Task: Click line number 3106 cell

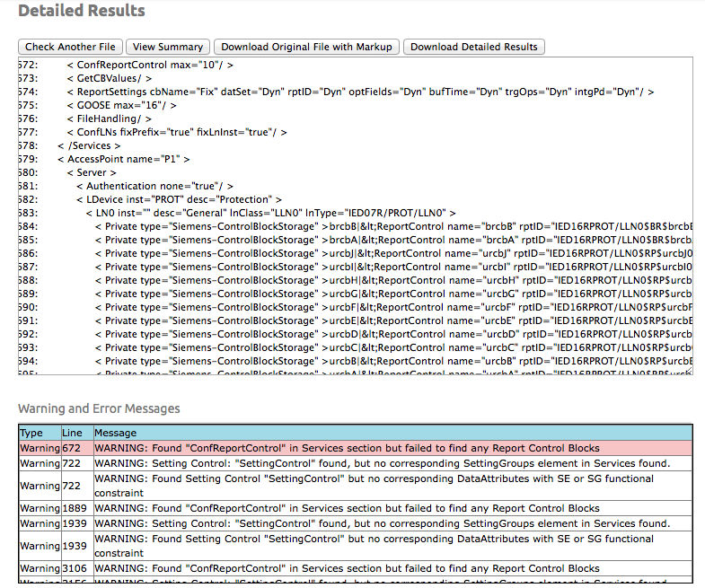Action: [x=77, y=568]
